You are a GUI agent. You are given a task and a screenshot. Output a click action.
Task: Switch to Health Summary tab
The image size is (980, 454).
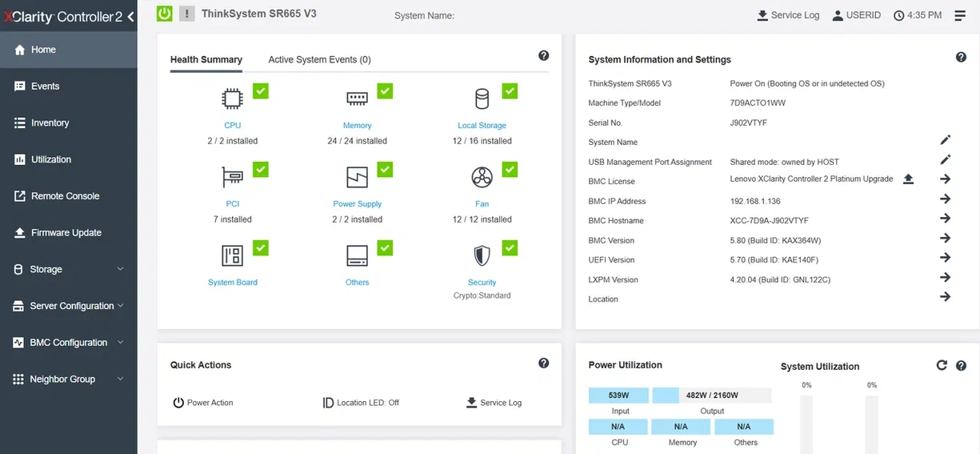click(206, 59)
